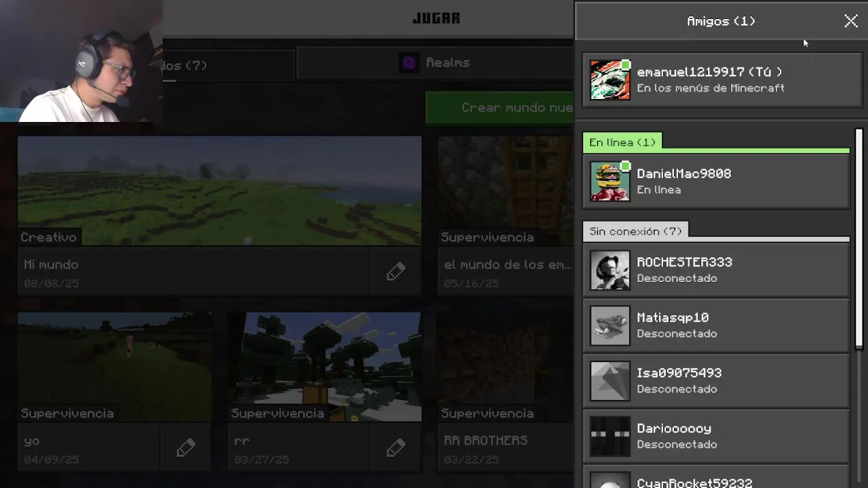Click the 'Amigos (1)' panel title
Viewport: 868px width, 488px height.
(721, 21)
